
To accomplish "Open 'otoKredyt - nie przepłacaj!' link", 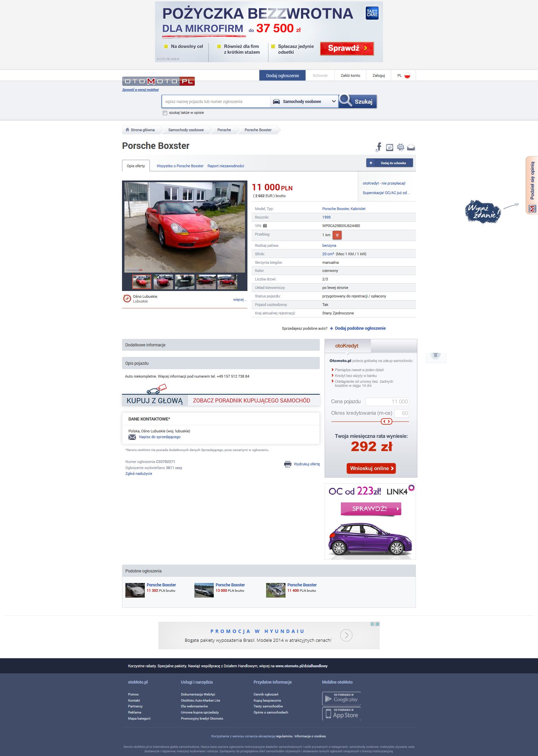I will coord(384,183).
